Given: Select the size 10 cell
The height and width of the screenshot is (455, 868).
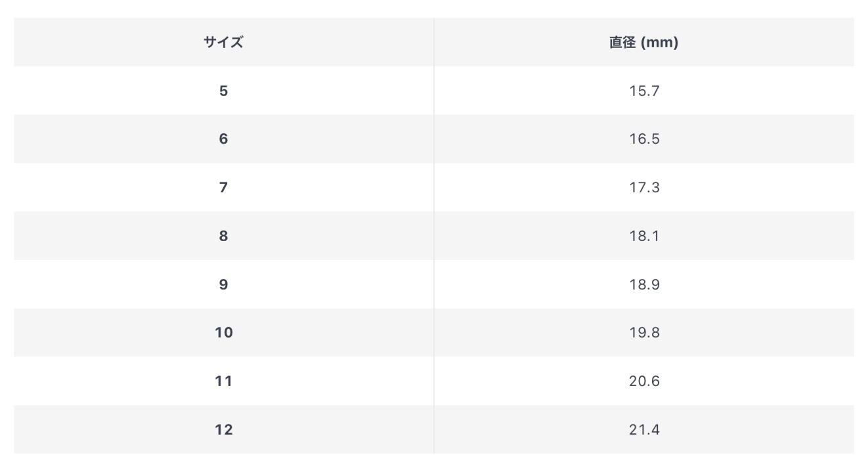Looking at the screenshot, I should click(223, 333).
